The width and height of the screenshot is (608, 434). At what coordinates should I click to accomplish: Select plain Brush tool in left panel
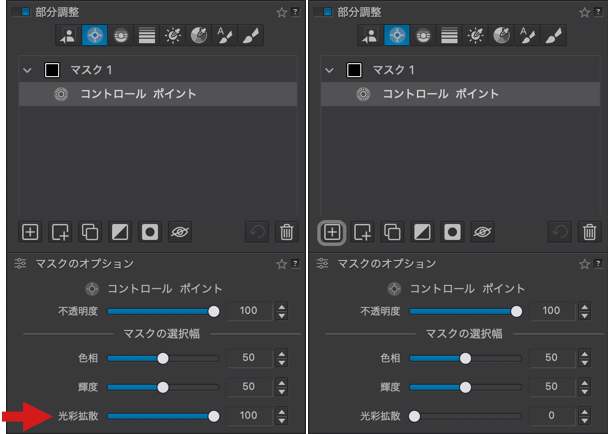click(250, 36)
